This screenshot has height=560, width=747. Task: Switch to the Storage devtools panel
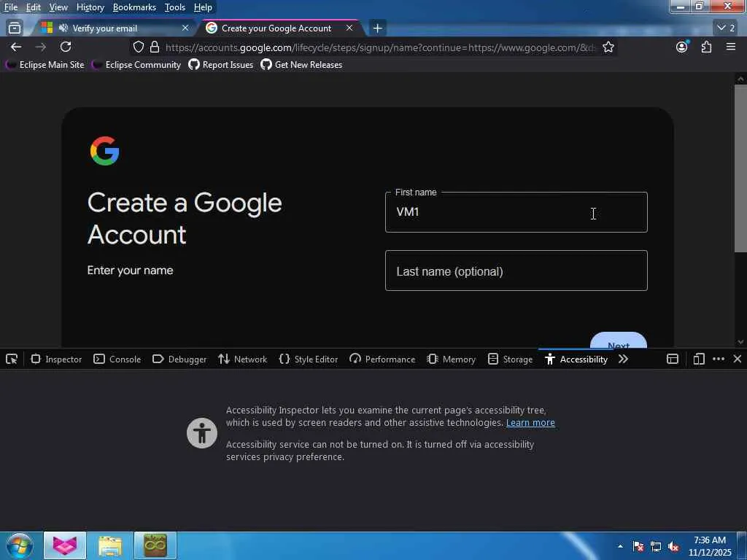(x=510, y=359)
